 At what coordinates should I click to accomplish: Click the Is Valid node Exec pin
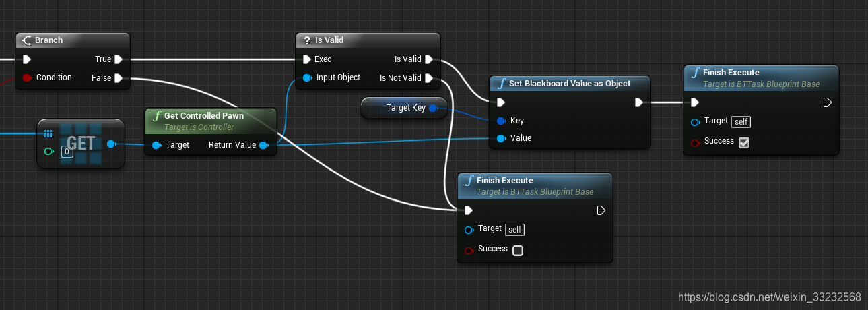tap(307, 59)
